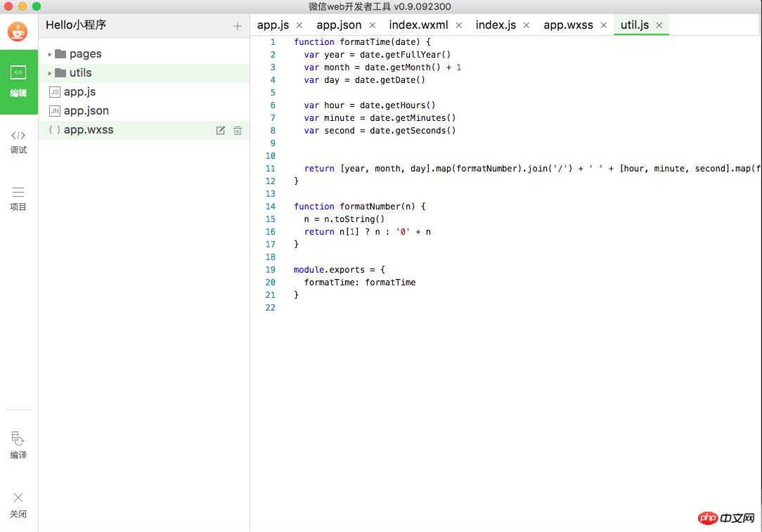This screenshot has width=762, height=532.
Task: Delete app.wxss with the trash icon
Action: (238, 131)
